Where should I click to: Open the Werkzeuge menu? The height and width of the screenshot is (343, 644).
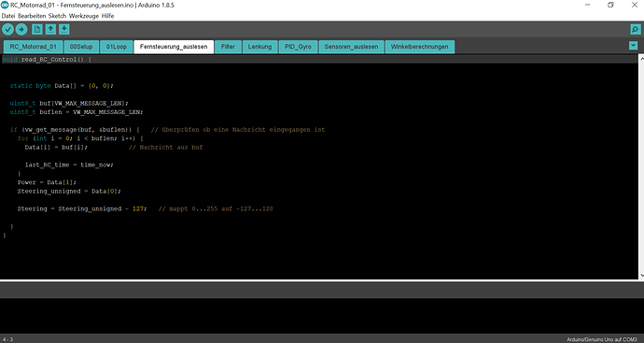(84, 16)
